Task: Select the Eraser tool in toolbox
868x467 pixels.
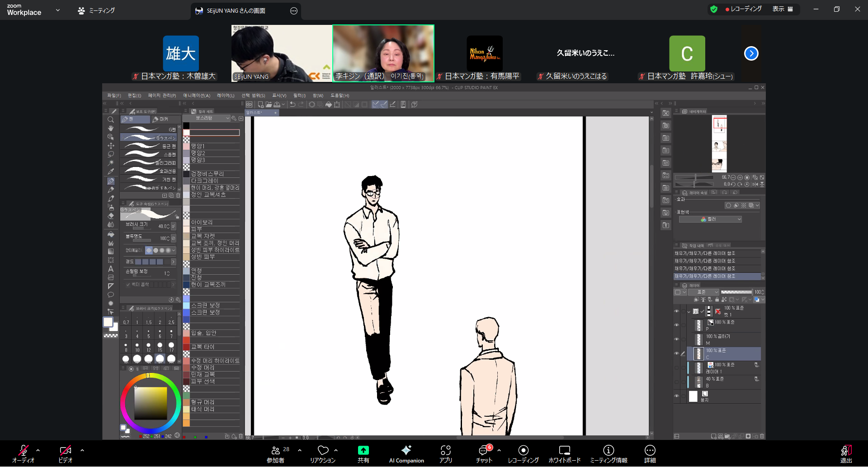Action: pos(111,216)
